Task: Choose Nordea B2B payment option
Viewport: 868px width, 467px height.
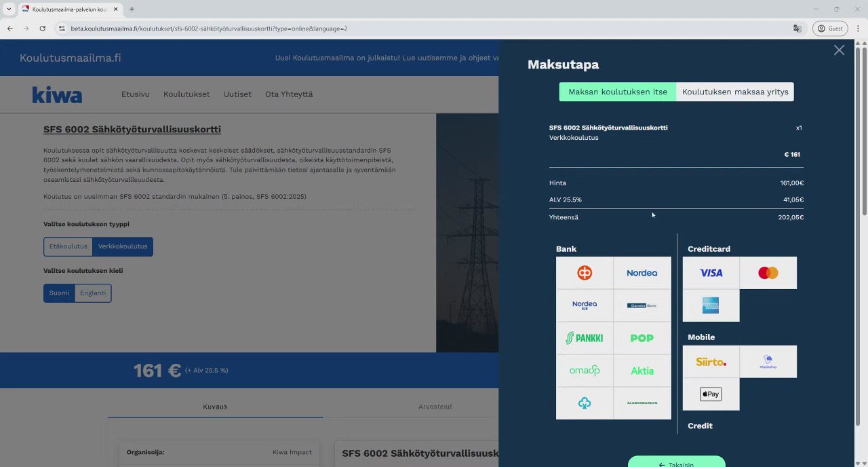Action: point(585,305)
